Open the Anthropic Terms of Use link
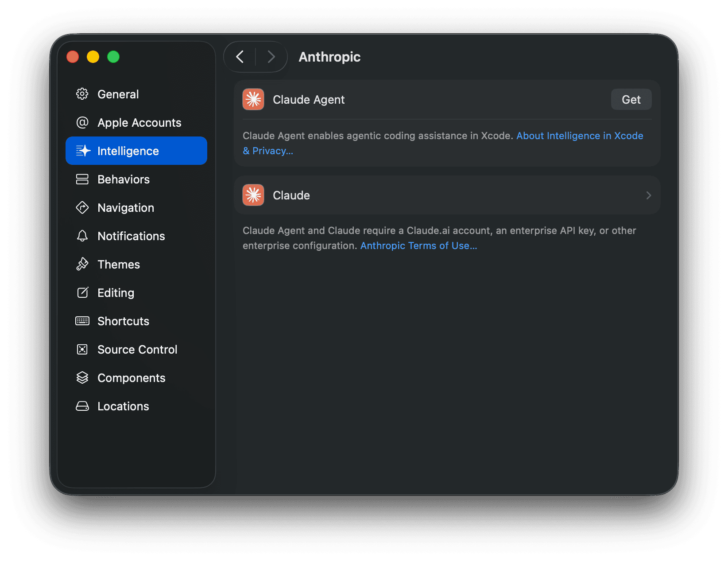 pos(418,245)
